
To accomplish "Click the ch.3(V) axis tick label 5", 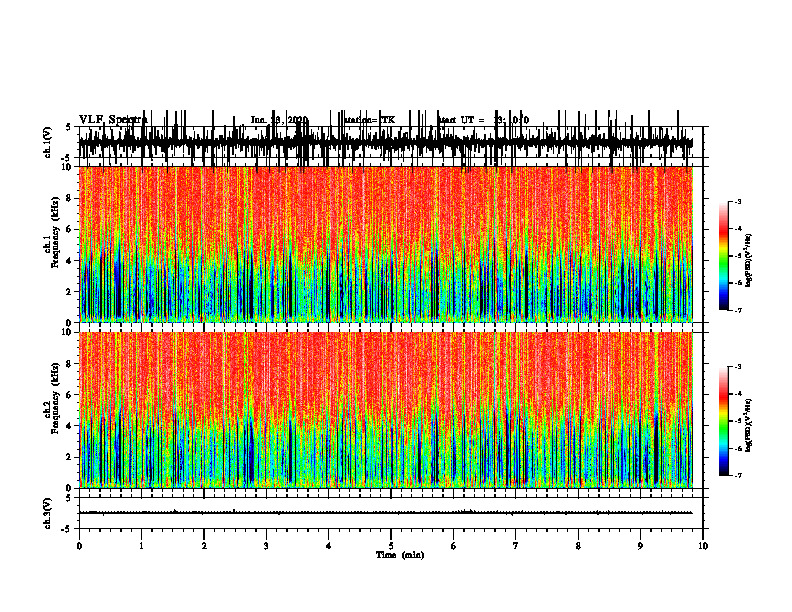I will point(68,498).
